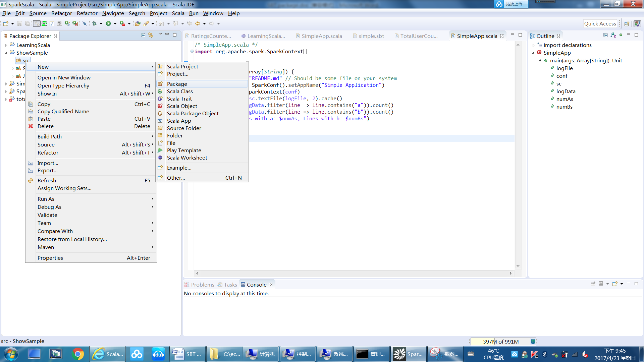Select Package from the New submenu
This screenshot has height=362, width=644.
click(x=202, y=84)
